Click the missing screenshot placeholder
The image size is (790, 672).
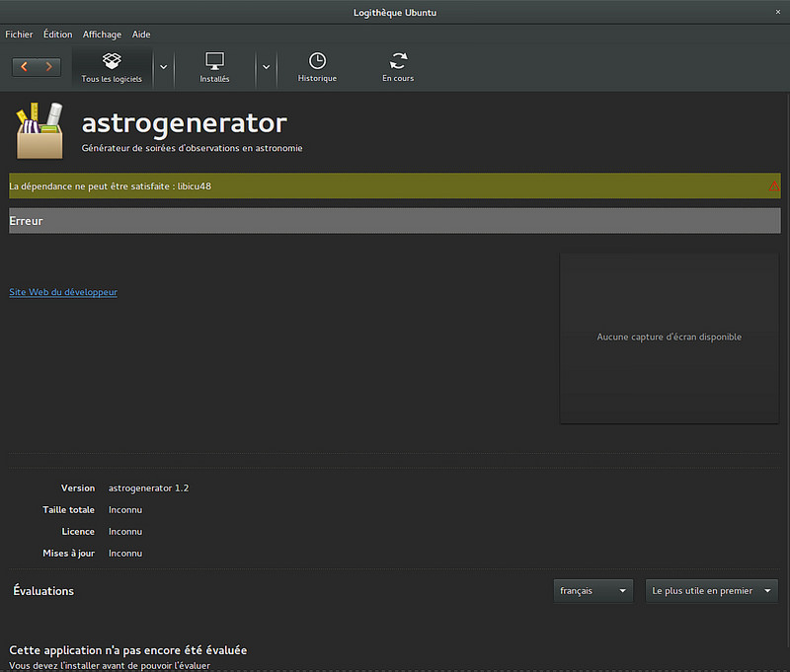pyautogui.click(x=670, y=337)
